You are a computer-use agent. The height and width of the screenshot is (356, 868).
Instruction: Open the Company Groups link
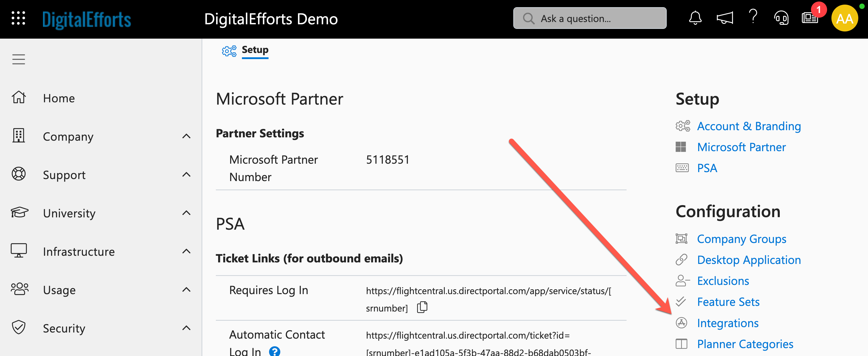point(741,239)
